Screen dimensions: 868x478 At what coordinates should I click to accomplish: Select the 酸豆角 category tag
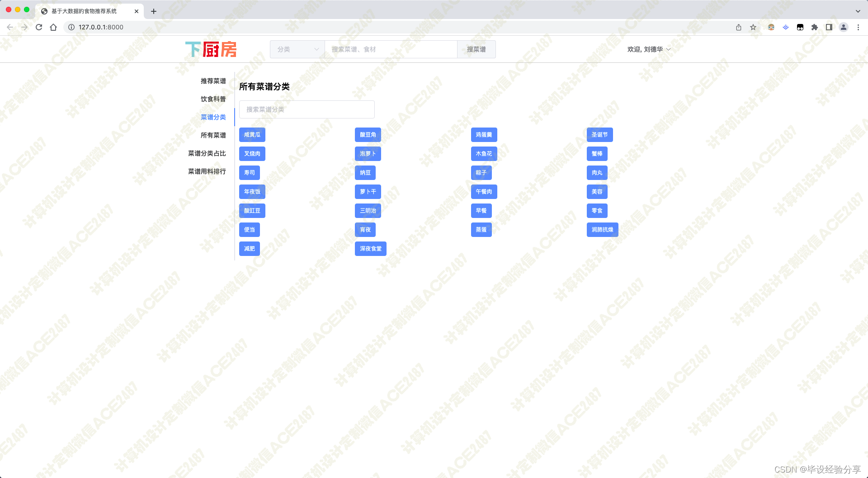coord(368,135)
